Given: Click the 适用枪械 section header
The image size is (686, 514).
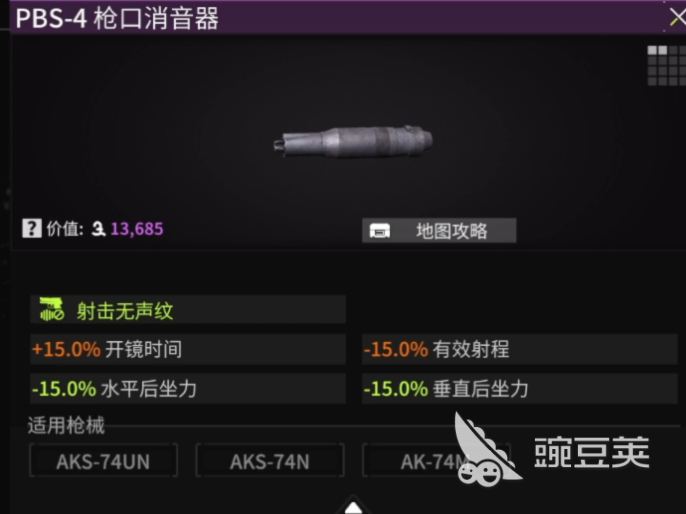Looking at the screenshot, I should (x=66, y=425).
